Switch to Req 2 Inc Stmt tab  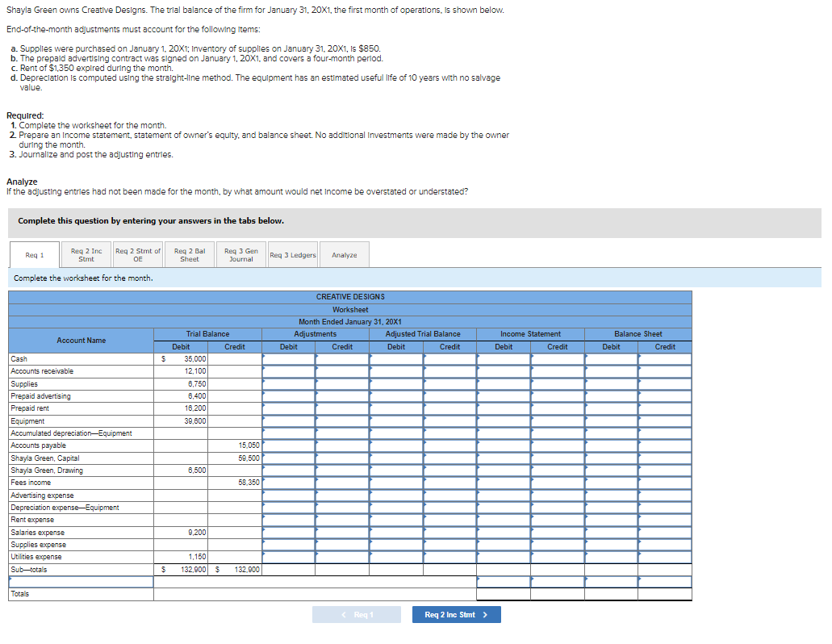(x=86, y=255)
